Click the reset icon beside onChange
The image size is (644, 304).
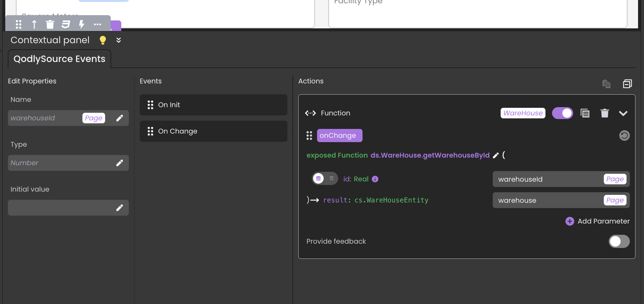(x=624, y=136)
